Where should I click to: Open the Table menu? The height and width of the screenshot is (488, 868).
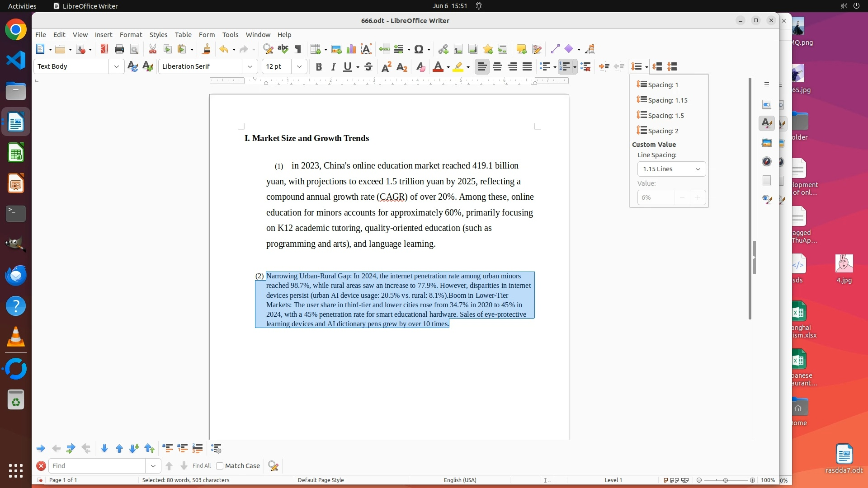tap(183, 35)
